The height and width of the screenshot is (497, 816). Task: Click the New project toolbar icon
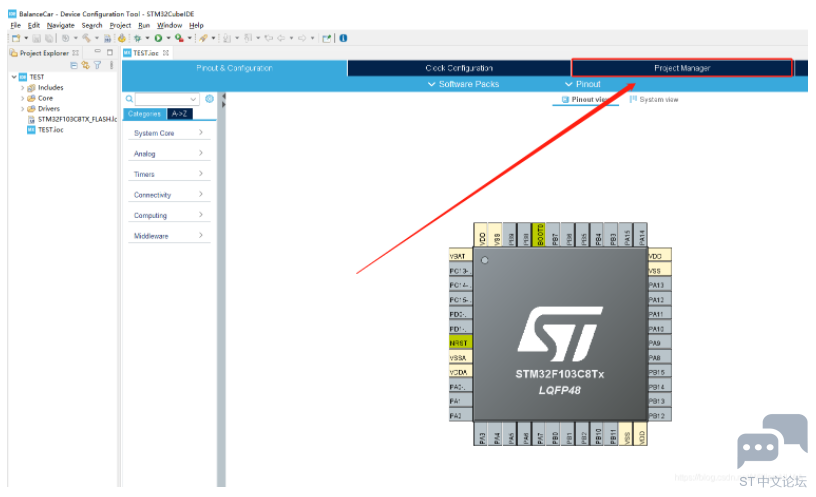(16, 38)
